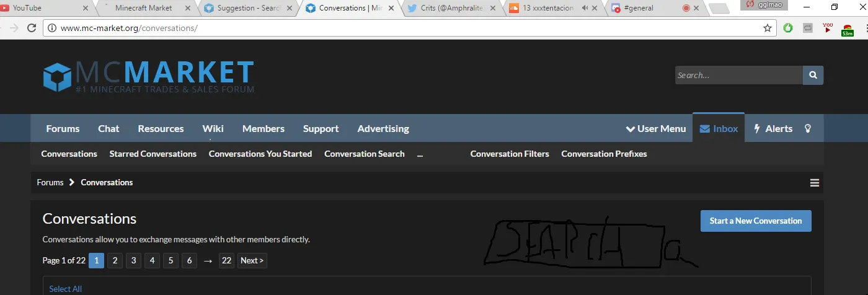Screen dimensions: 868x295
Task: Click the lightbulb style toggle icon
Action: pos(808,128)
